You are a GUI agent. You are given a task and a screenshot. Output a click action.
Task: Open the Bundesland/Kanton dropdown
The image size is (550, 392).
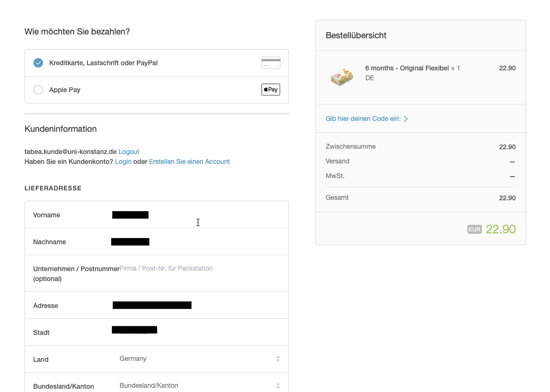tap(200, 385)
